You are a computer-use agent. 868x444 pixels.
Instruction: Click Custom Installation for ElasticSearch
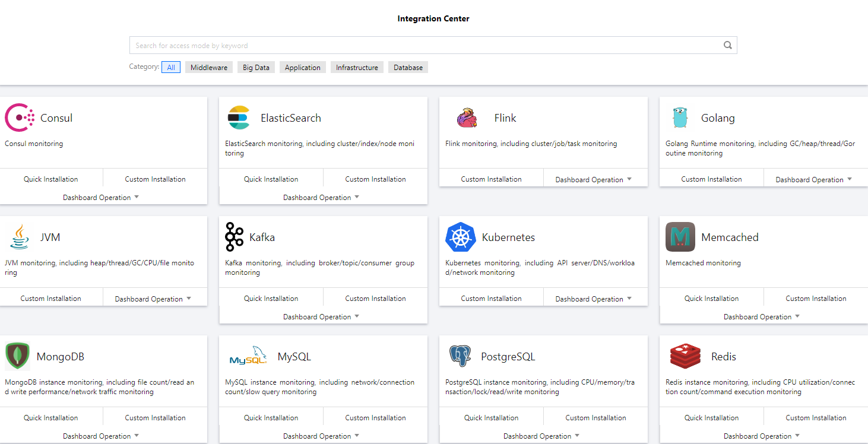click(376, 179)
